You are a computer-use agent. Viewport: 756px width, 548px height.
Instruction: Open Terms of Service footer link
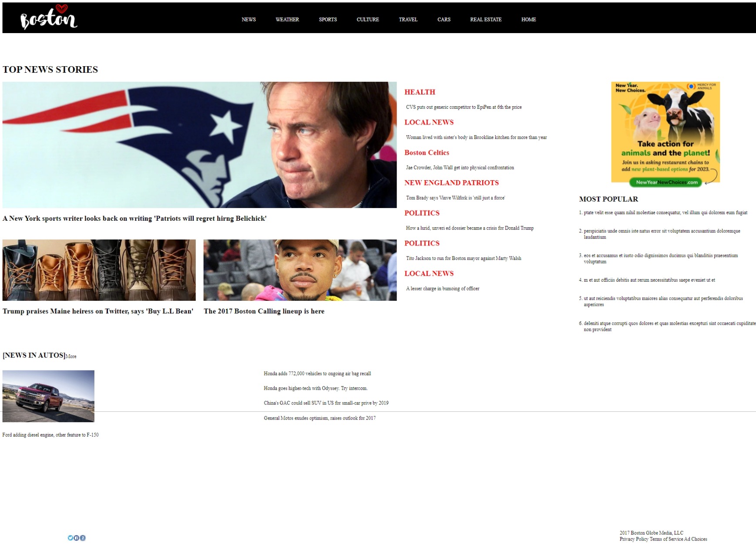point(666,539)
